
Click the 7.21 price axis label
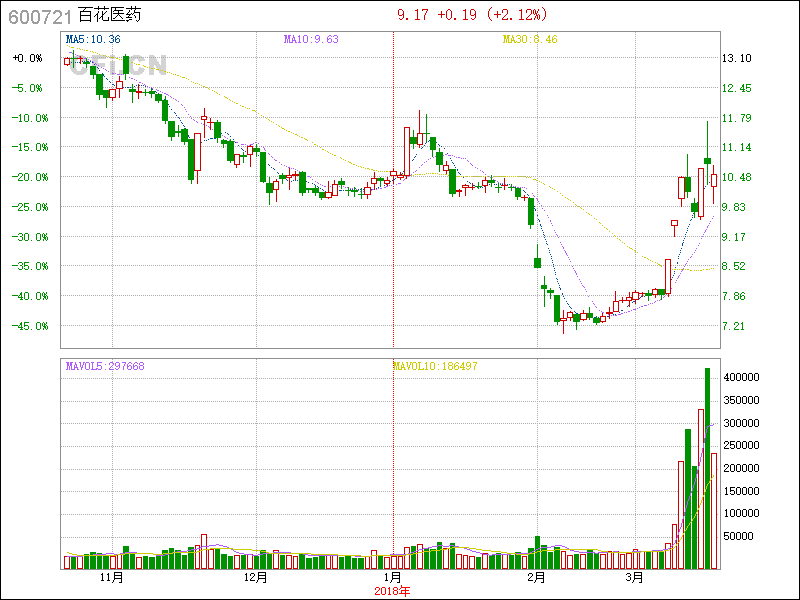[x=734, y=326]
